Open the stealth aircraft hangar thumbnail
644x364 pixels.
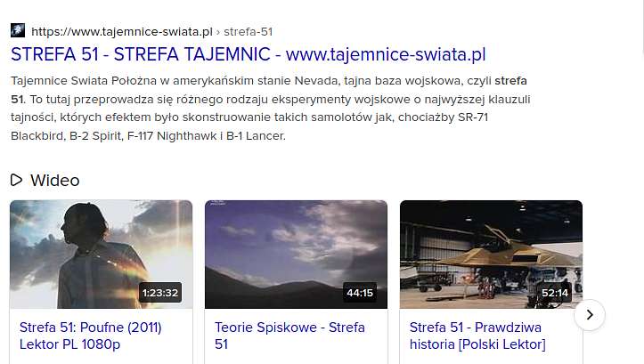point(491,254)
